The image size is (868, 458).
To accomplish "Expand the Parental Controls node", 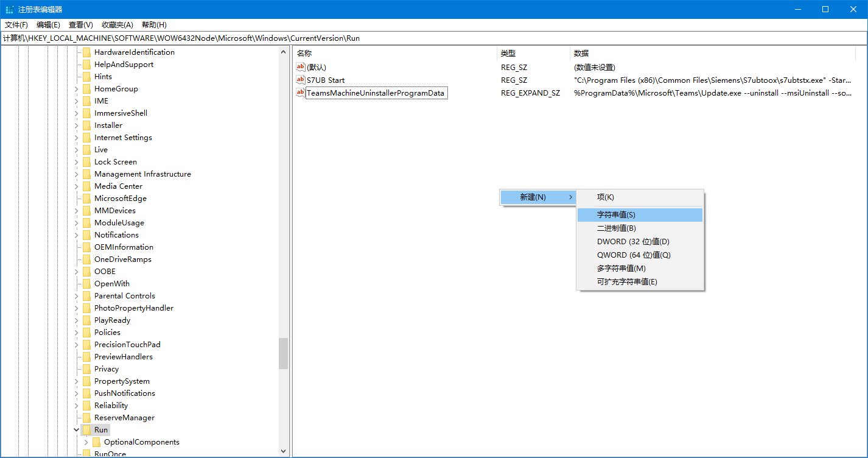I will click(x=77, y=296).
